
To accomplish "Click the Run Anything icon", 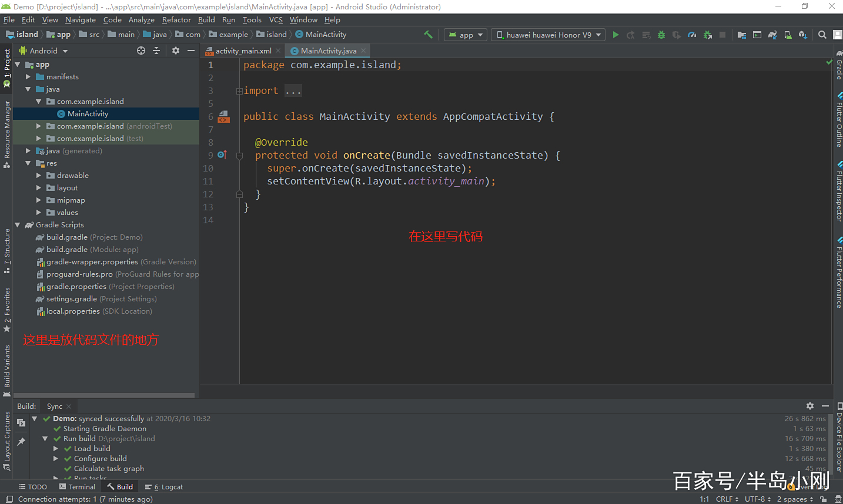I will click(x=757, y=35).
